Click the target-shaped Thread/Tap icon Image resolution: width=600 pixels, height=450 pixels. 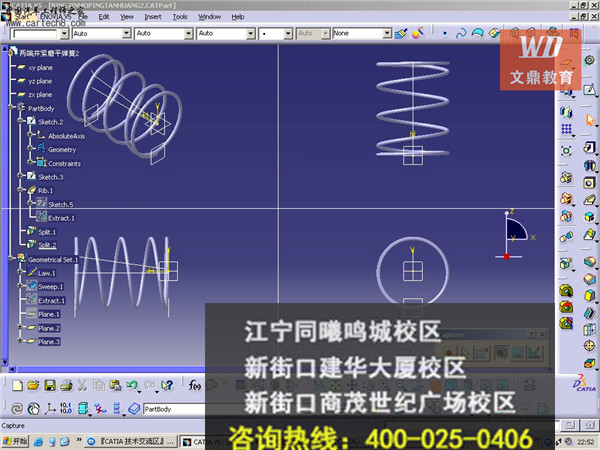click(x=590, y=346)
